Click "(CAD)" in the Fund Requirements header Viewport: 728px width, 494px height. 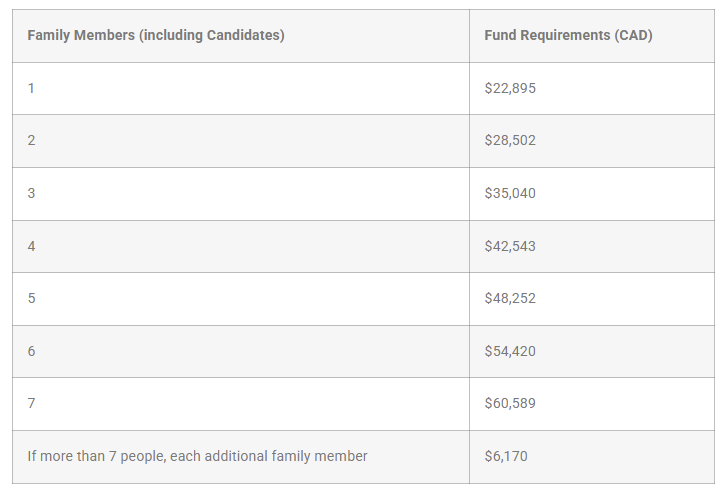[632, 36]
